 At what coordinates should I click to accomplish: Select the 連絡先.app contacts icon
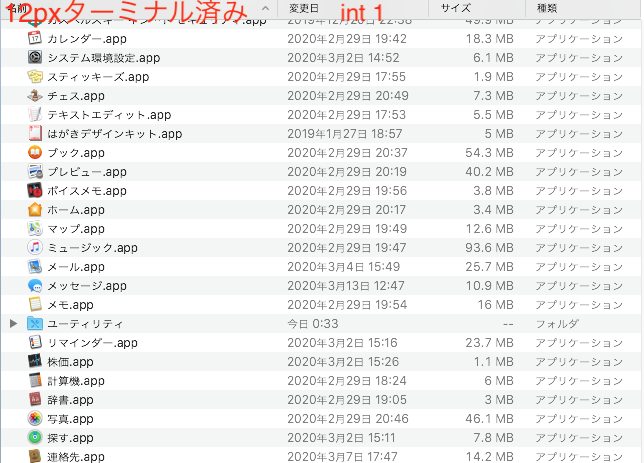(x=35, y=456)
